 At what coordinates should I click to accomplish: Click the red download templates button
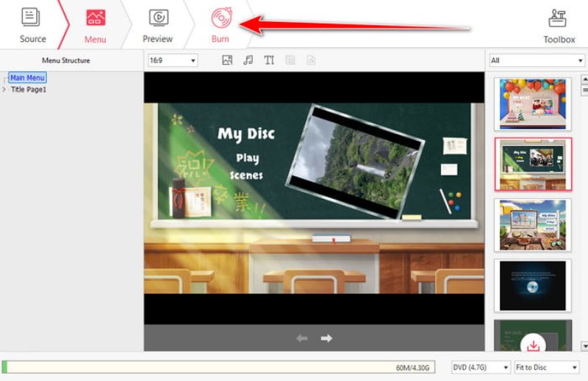533,344
